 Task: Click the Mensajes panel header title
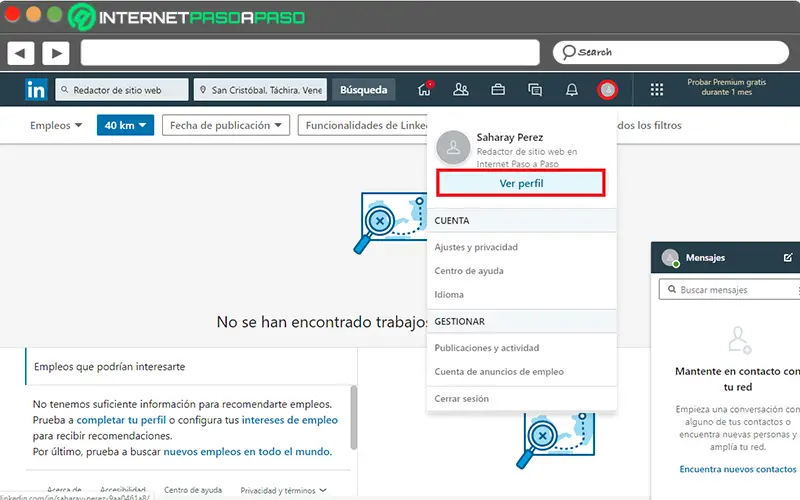(x=705, y=258)
